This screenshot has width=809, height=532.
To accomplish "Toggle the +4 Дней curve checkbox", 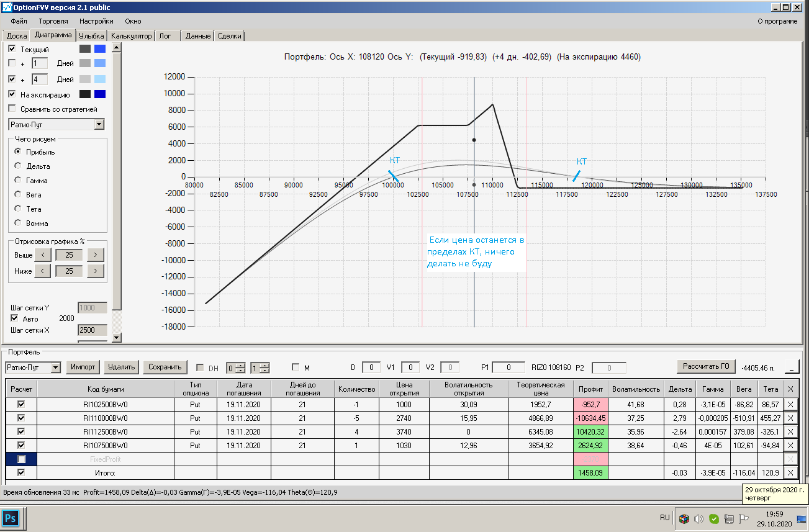I will pos(12,79).
